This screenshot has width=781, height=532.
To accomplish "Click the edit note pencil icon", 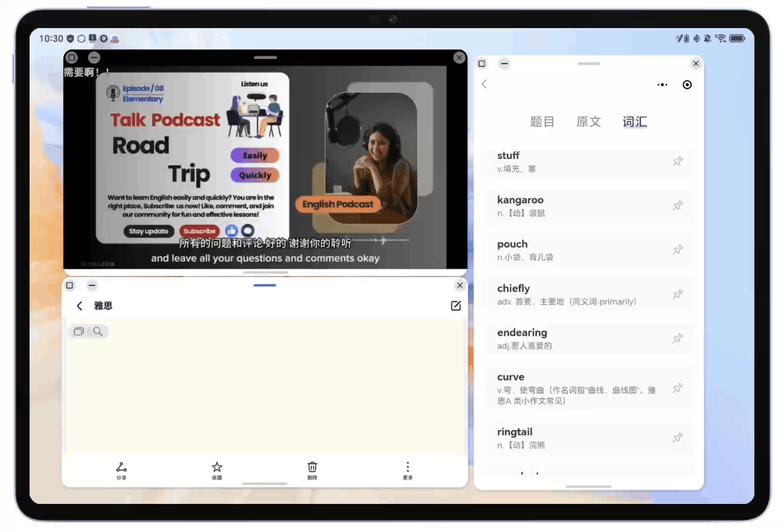I will pos(456,306).
